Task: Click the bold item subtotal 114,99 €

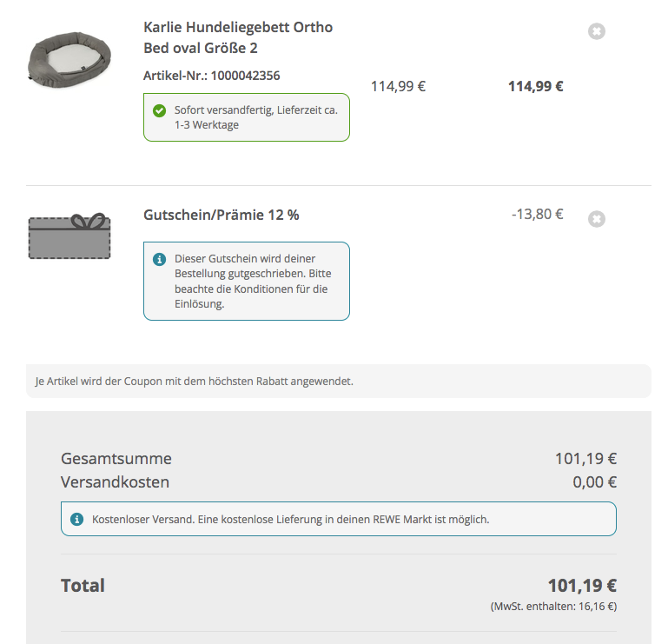Action: [535, 86]
